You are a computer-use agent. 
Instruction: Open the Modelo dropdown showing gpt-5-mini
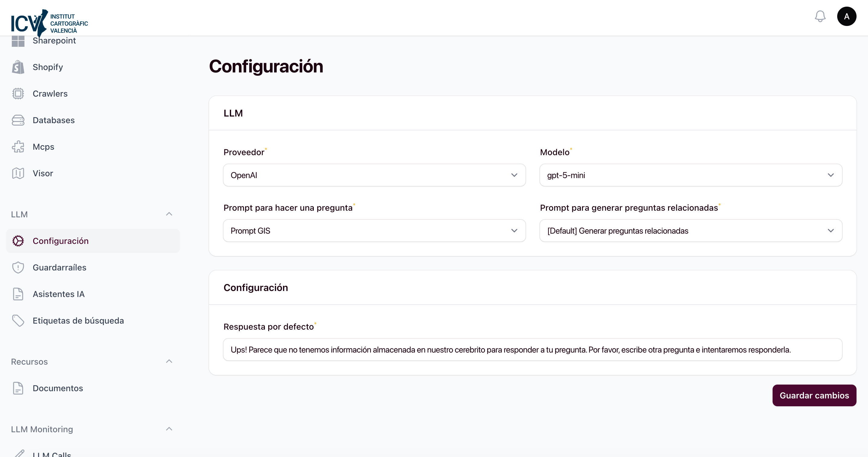691,175
